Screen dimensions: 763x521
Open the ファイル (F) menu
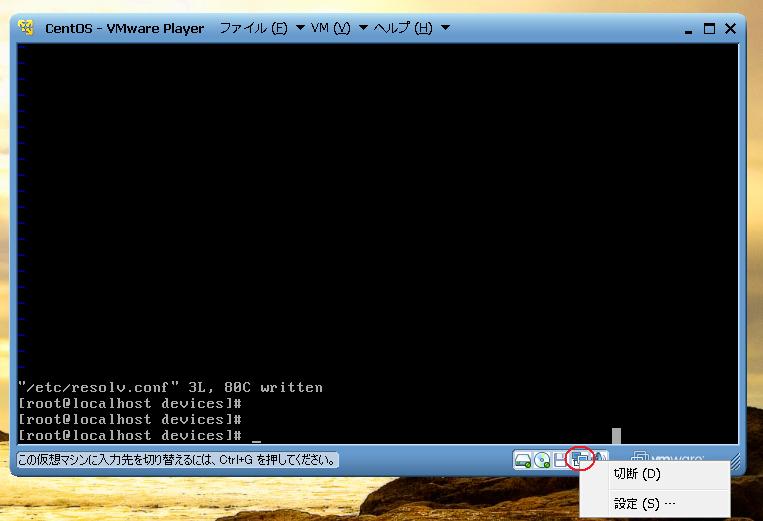[253, 28]
